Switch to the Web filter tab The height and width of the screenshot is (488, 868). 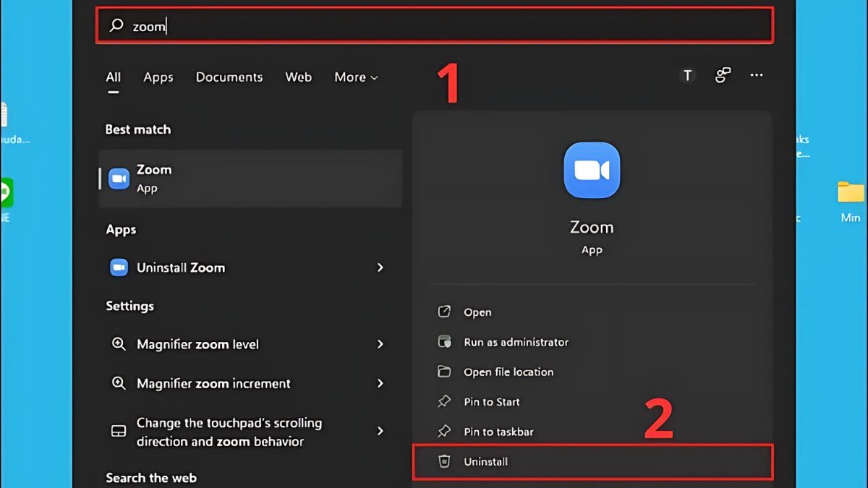tap(299, 77)
